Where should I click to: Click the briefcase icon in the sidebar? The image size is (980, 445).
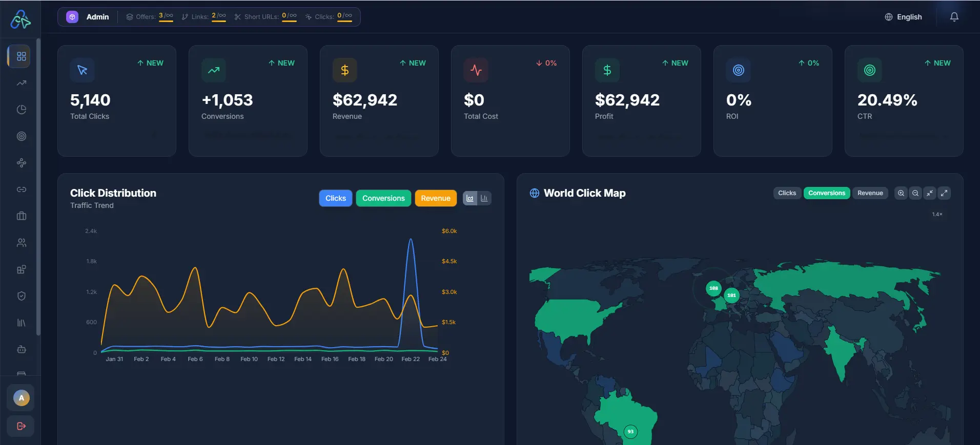coord(21,216)
